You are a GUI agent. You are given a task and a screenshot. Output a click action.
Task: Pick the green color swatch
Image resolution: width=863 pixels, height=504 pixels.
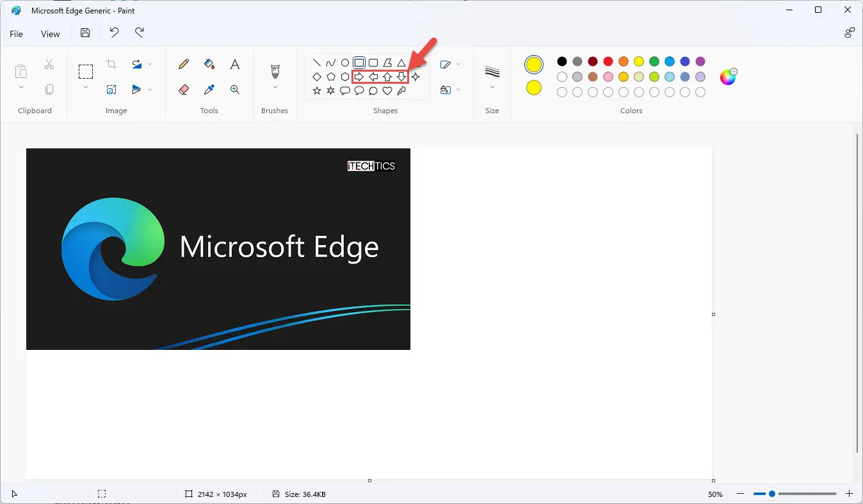(654, 61)
